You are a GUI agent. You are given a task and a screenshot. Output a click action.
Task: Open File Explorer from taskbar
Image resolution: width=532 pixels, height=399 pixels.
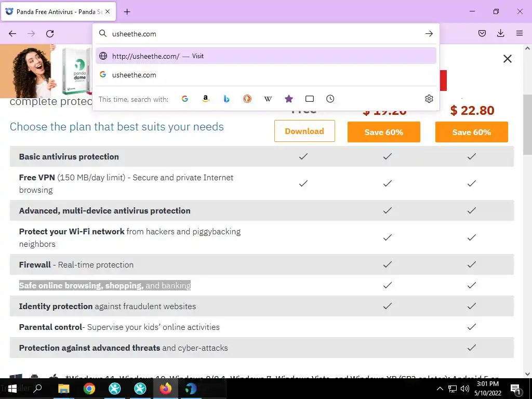[63, 389]
